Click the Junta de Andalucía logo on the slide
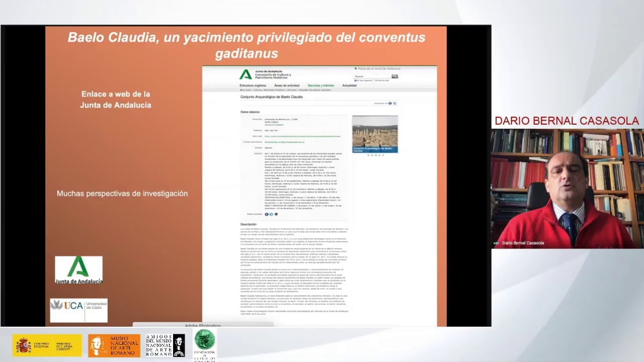The height and width of the screenshot is (362, 644). (78, 270)
